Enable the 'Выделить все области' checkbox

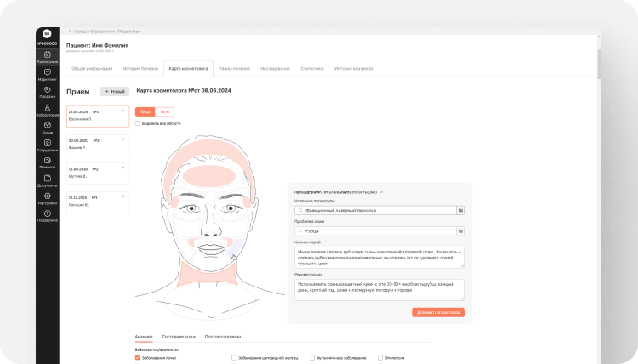click(138, 123)
